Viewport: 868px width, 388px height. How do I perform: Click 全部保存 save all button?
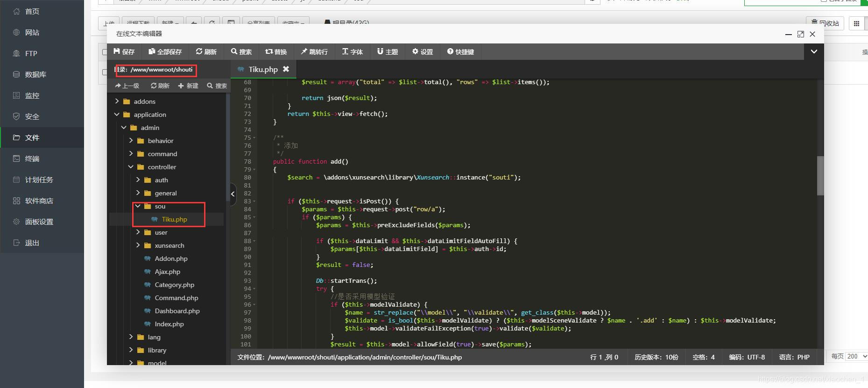coord(165,51)
